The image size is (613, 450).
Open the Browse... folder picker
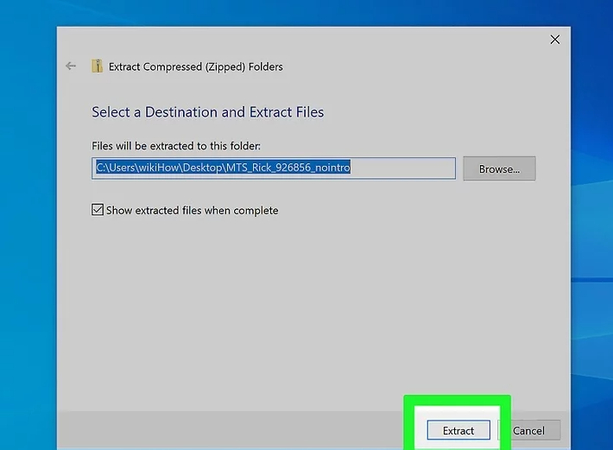click(x=499, y=169)
